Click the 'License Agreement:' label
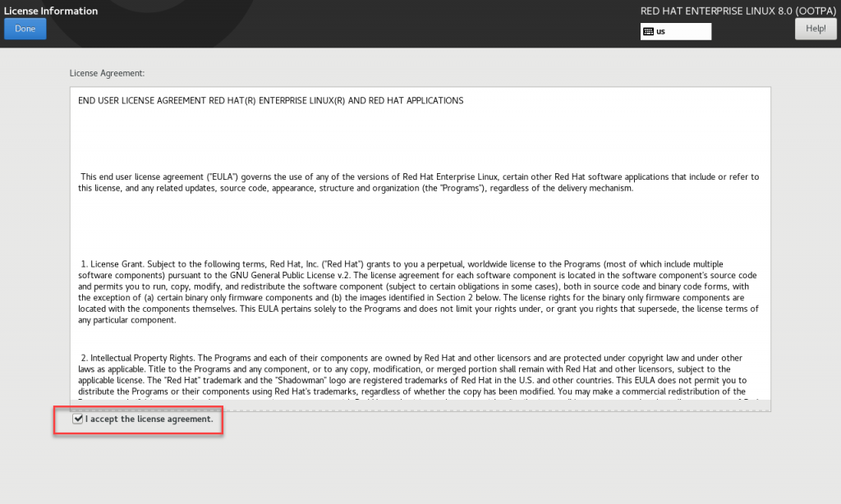 [107, 73]
